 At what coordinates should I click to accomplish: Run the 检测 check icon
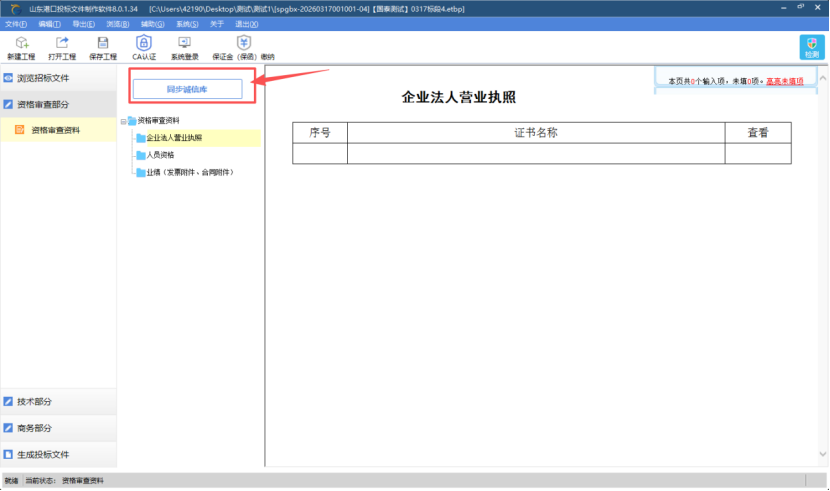click(811, 47)
